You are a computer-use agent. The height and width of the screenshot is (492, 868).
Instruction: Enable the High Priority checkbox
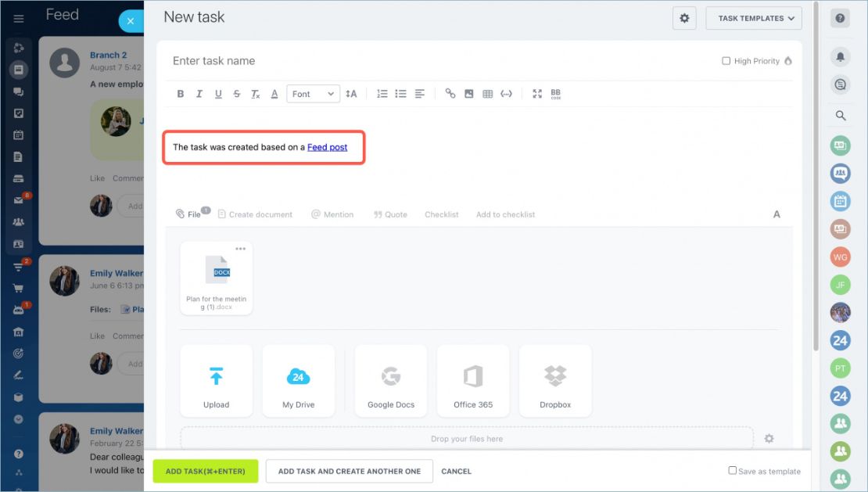coord(726,61)
